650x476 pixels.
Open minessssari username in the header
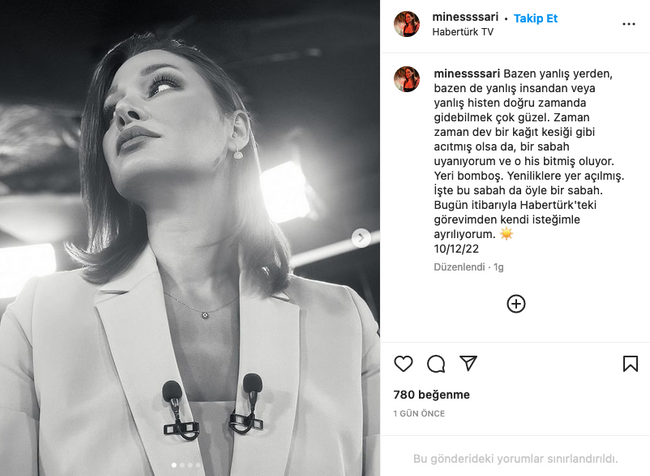466,17
